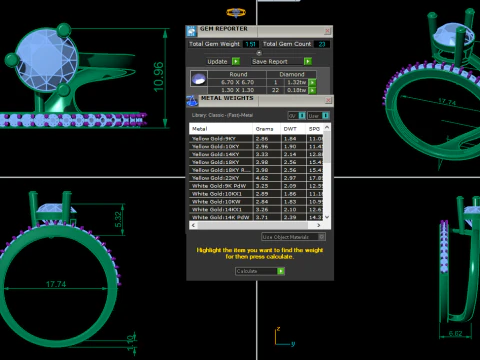Screen dimensions: 480x360
Task: Click left arrow of horizontal scrollbar
Action: 193,225
